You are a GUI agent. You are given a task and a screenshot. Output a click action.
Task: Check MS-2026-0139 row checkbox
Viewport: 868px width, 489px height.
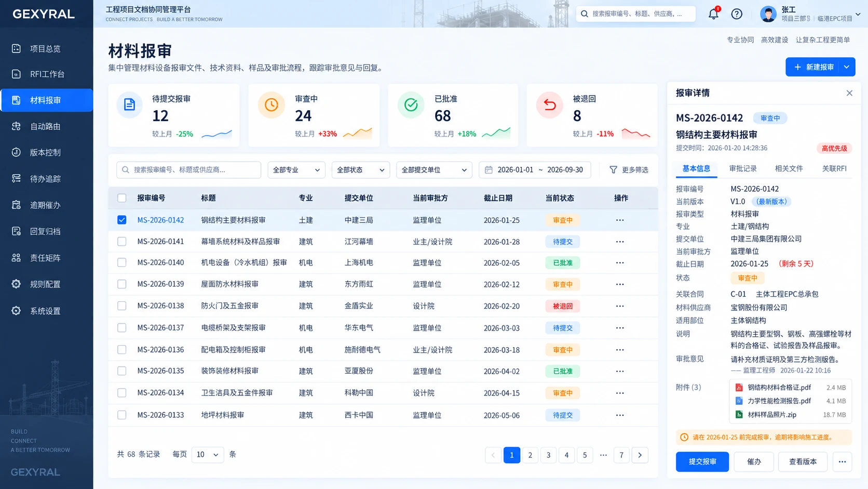click(121, 284)
